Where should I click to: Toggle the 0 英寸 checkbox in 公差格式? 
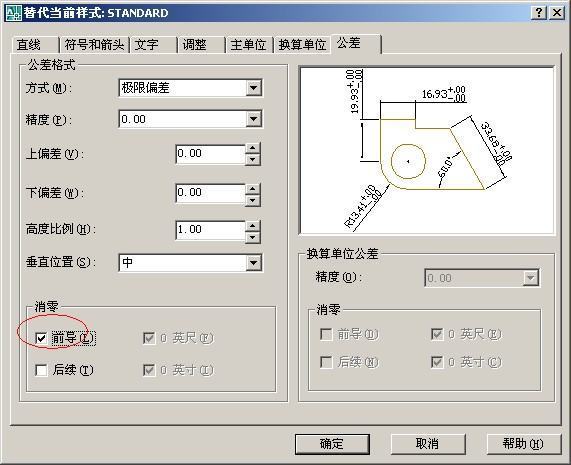point(149,370)
